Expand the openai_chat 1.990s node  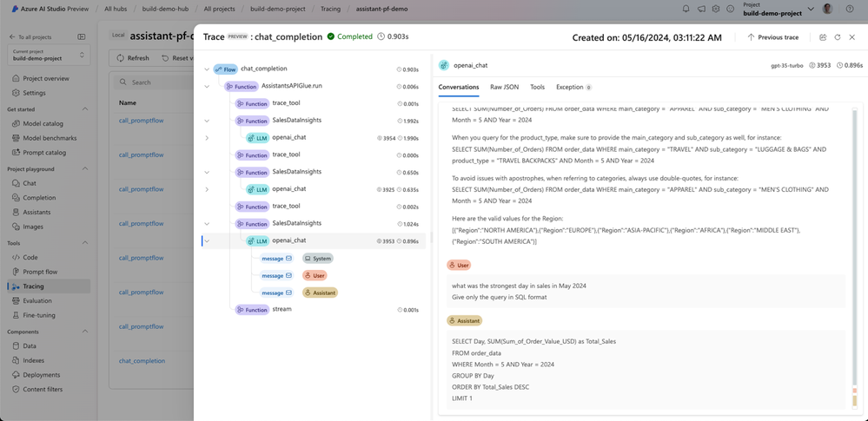coord(207,138)
